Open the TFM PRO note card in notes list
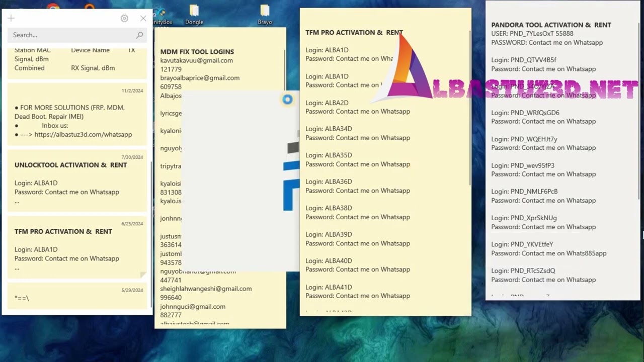The width and height of the screenshot is (644, 362). 77,247
